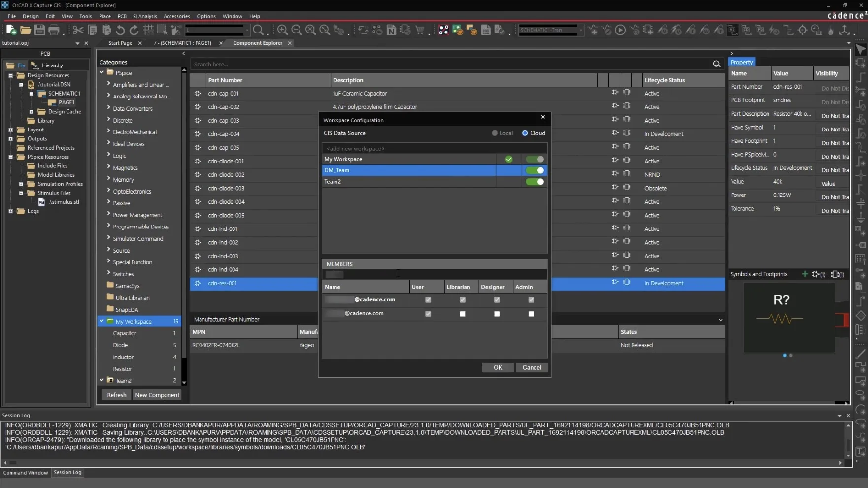Click Cancel in Workspace Configuration dialog
The height and width of the screenshot is (488, 868).
[532, 367]
